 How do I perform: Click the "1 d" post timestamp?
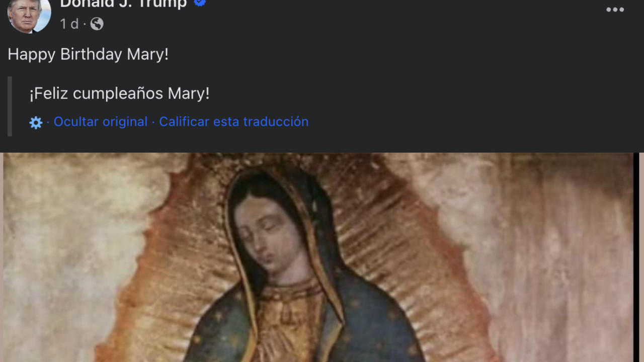pyautogui.click(x=69, y=24)
